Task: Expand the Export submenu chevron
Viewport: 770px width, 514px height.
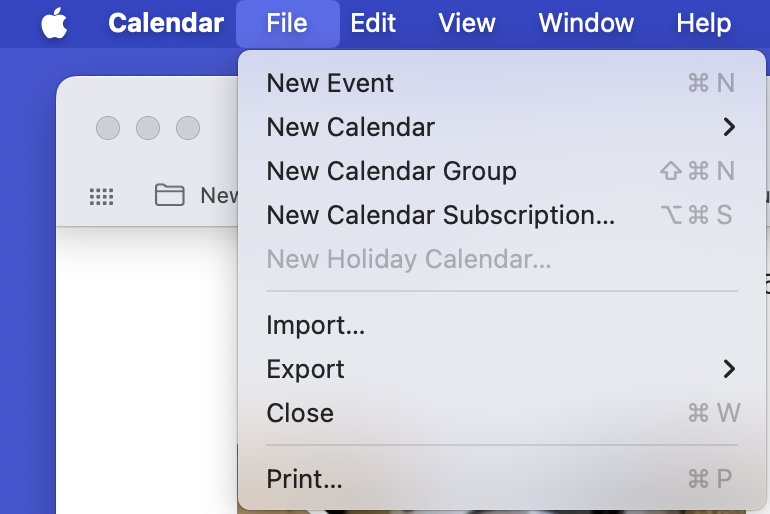Action: [729, 369]
